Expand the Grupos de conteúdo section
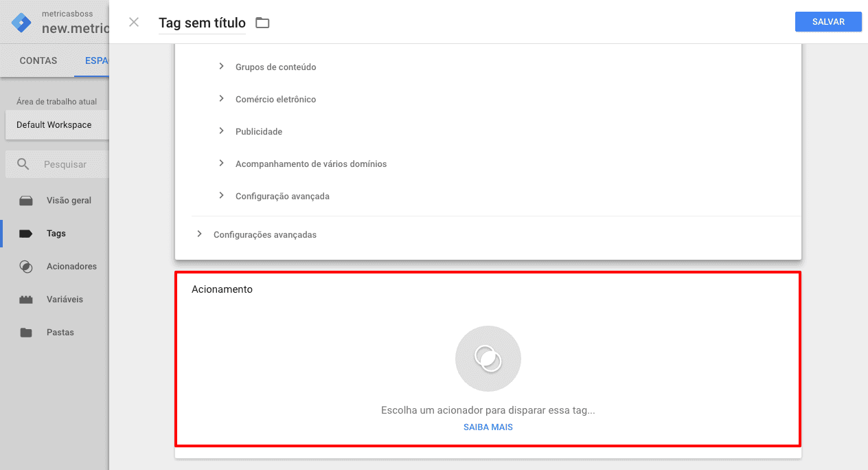The width and height of the screenshot is (868, 470). coord(221,66)
